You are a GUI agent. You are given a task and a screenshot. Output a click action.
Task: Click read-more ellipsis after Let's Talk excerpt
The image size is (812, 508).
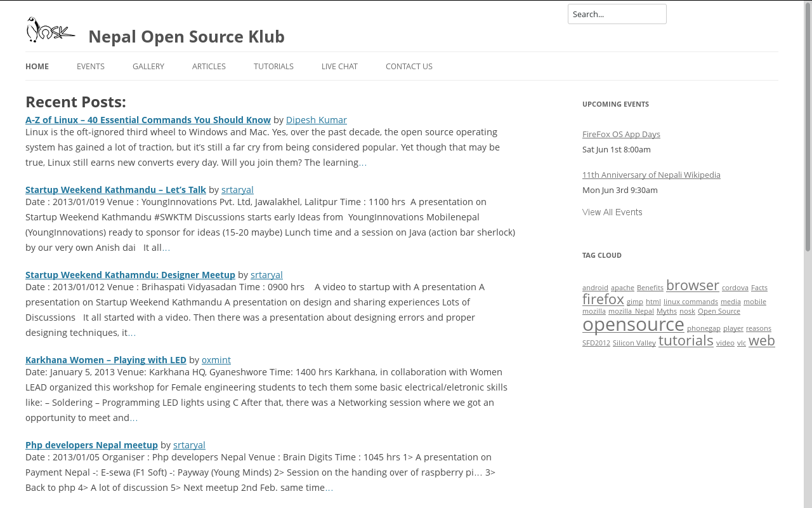click(166, 248)
